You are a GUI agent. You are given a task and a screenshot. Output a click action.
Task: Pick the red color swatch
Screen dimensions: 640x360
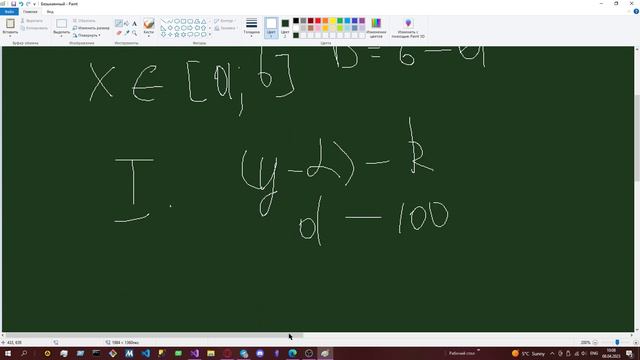pyautogui.click(x=318, y=20)
